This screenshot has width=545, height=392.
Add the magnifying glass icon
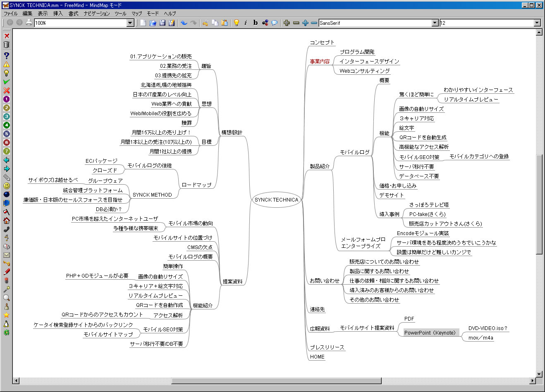point(7,298)
